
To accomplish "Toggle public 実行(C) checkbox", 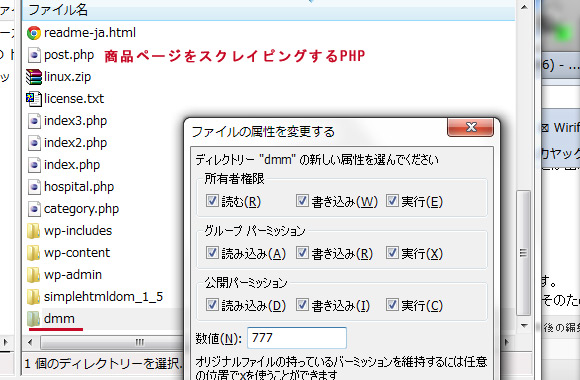I will (x=392, y=305).
